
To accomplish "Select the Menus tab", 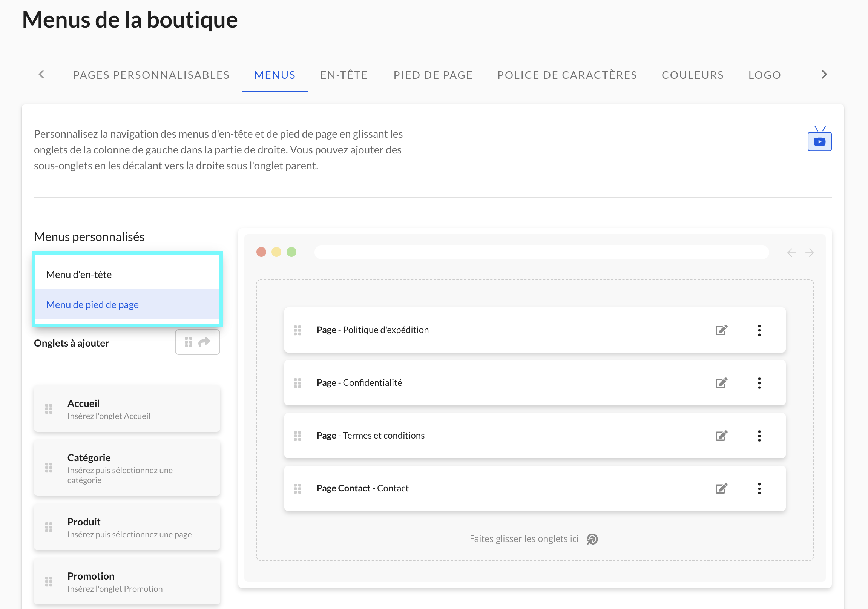I will (x=275, y=75).
